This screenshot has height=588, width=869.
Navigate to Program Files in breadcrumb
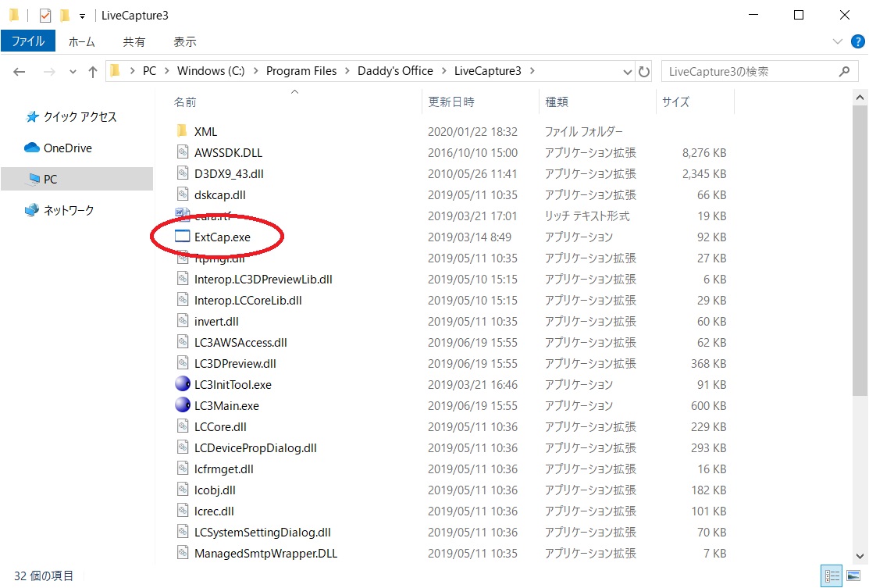point(301,71)
